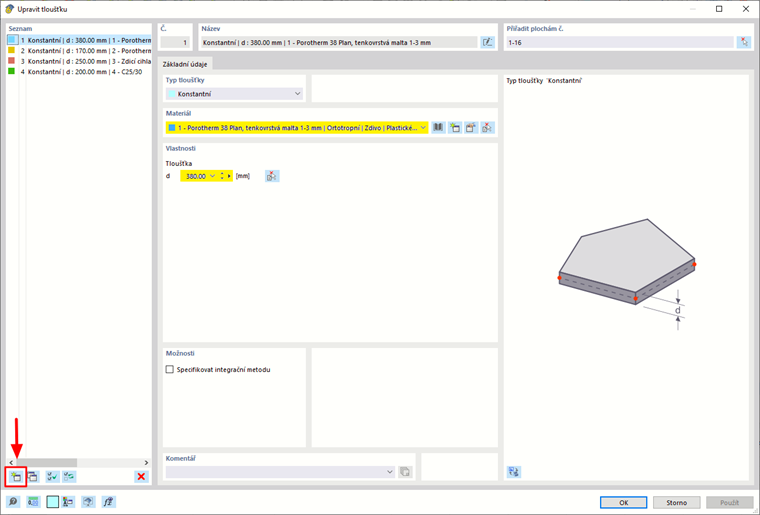Open the material library book icon
This screenshot has height=515, width=760.
(x=438, y=127)
